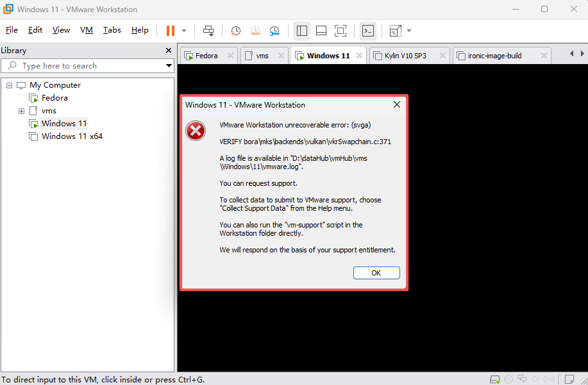This screenshot has height=385, width=588.
Task: Click the stretch guest display icon
Action: tap(395, 31)
